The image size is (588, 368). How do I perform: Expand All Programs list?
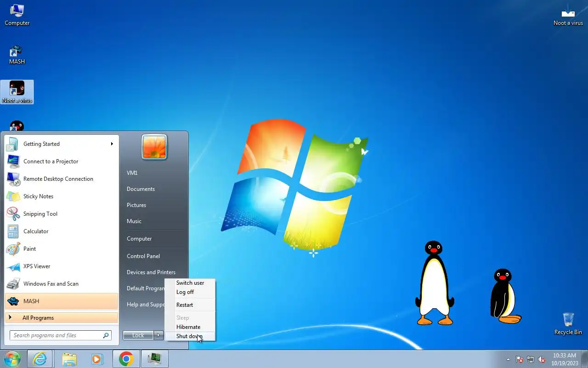tap(62, 318)
